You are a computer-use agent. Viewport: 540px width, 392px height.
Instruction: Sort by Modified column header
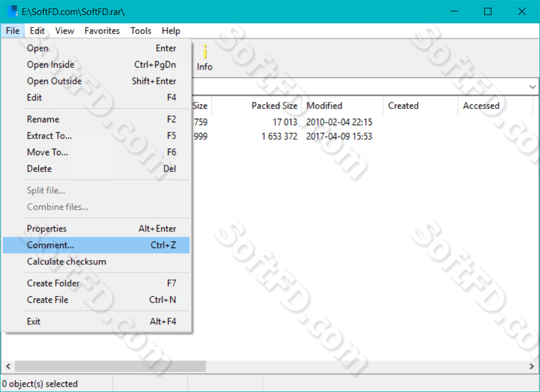coord(342,105)
